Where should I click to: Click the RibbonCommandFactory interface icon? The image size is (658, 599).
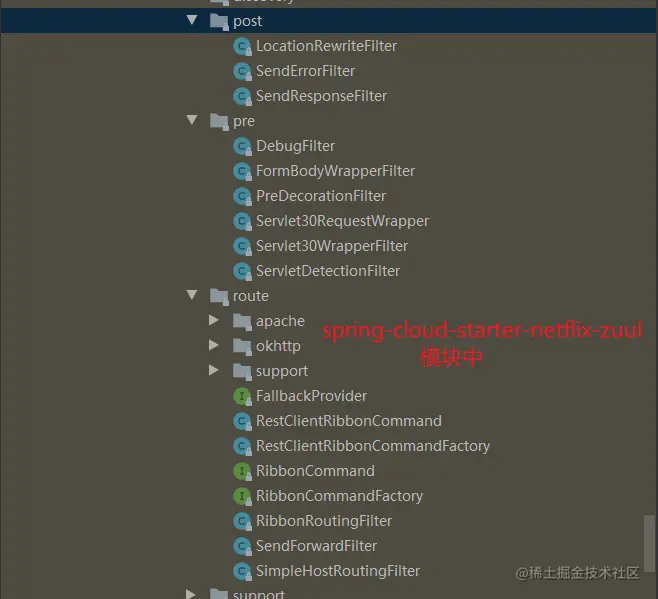point(243,496)
